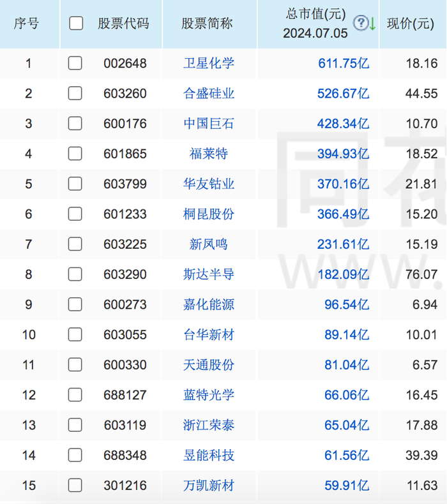
Task: Open the 万凯新材 stock link
Action: pyautogui.click(x=209, y=485)
